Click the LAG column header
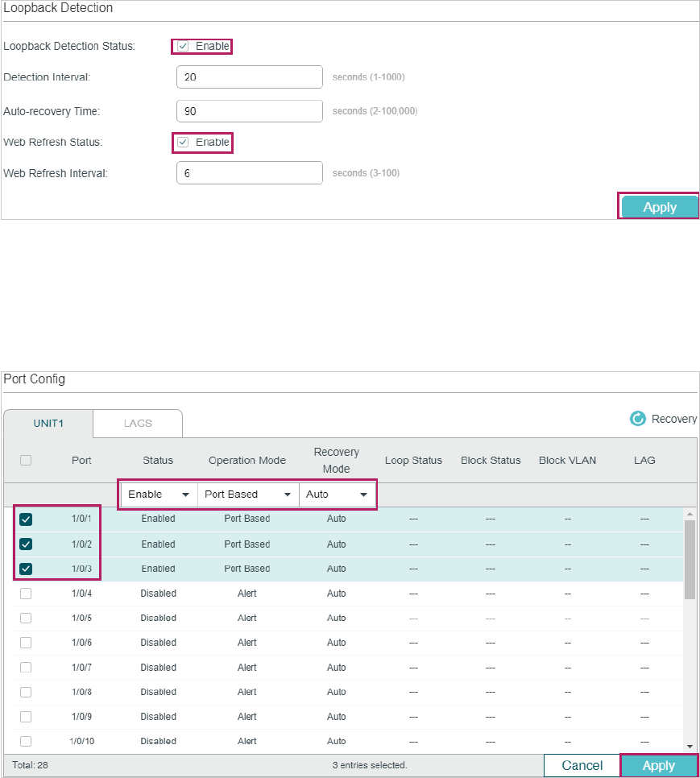Viewport: 700px width, 778px height. tap(644, 461)
